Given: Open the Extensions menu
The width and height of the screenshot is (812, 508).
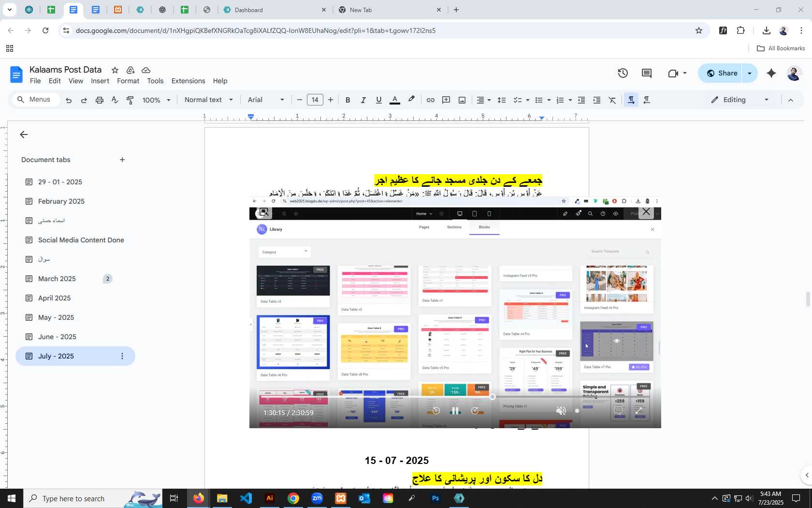Looking at the screenshot, I should tap(188, 81).
